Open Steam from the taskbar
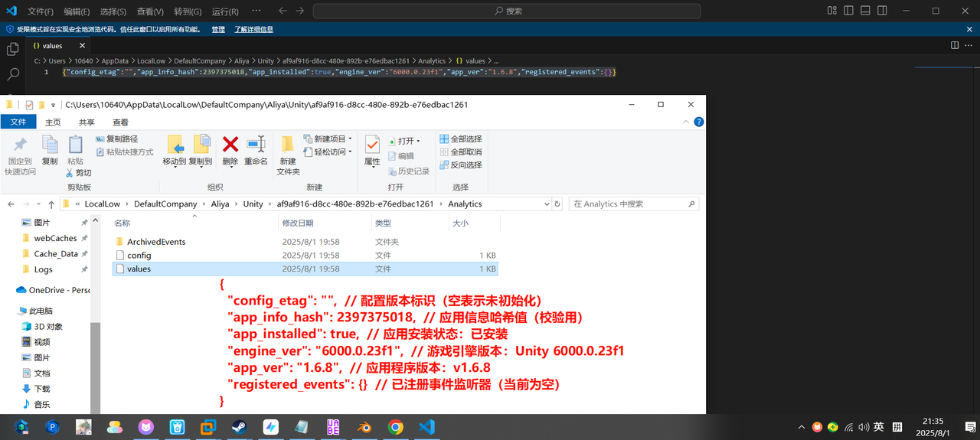Image resolution: width=980 pixels, height=440 pixels. click(239, 427)
